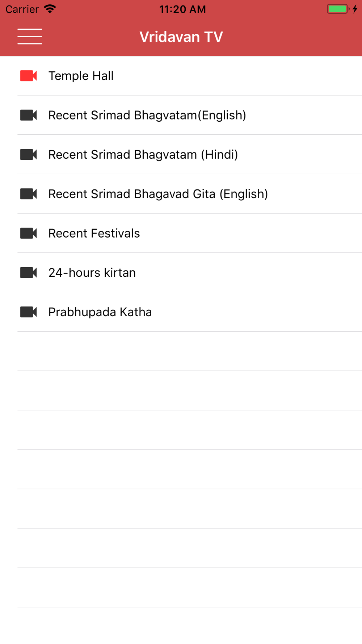Tap the Wi-Fi icon in status bar

tap(50, 9)
